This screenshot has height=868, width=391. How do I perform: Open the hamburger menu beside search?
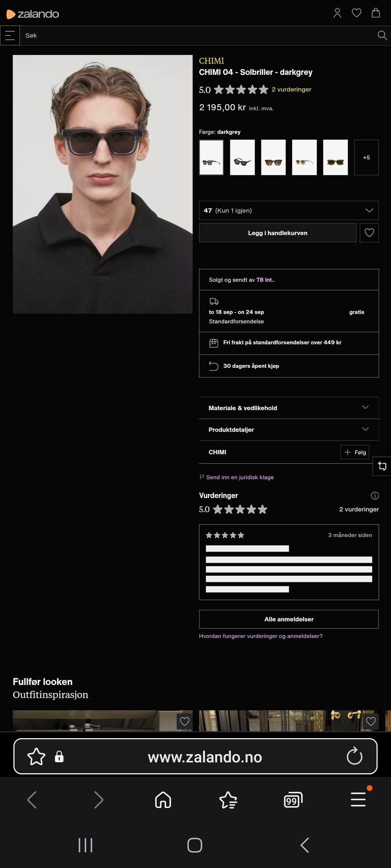10,35
